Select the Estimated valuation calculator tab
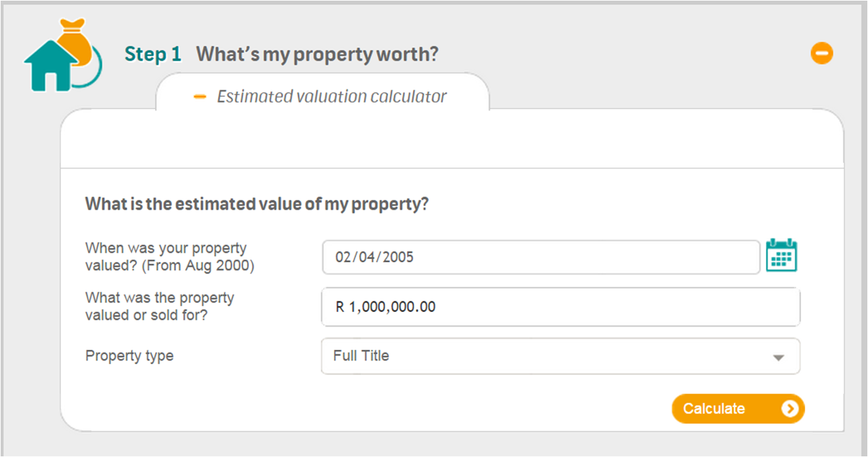Screen dimensions: 868x457 331,97
